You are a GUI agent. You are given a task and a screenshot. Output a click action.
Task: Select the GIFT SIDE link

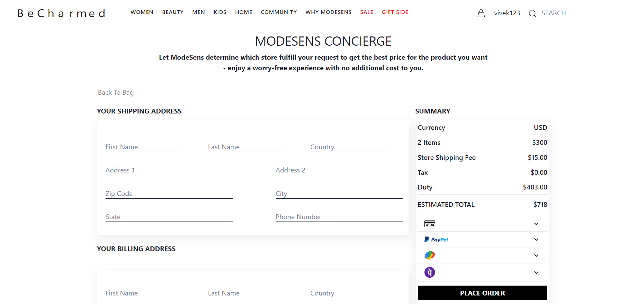395,12
